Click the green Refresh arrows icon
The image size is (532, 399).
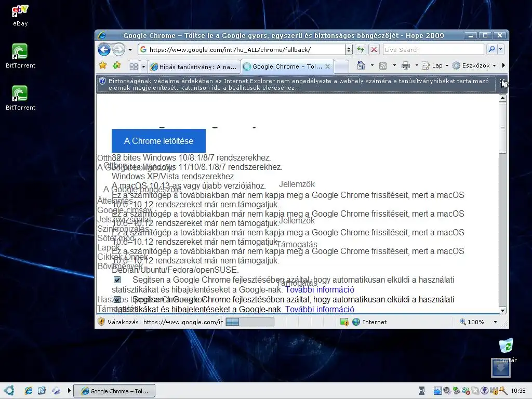(x=361, y=50)
